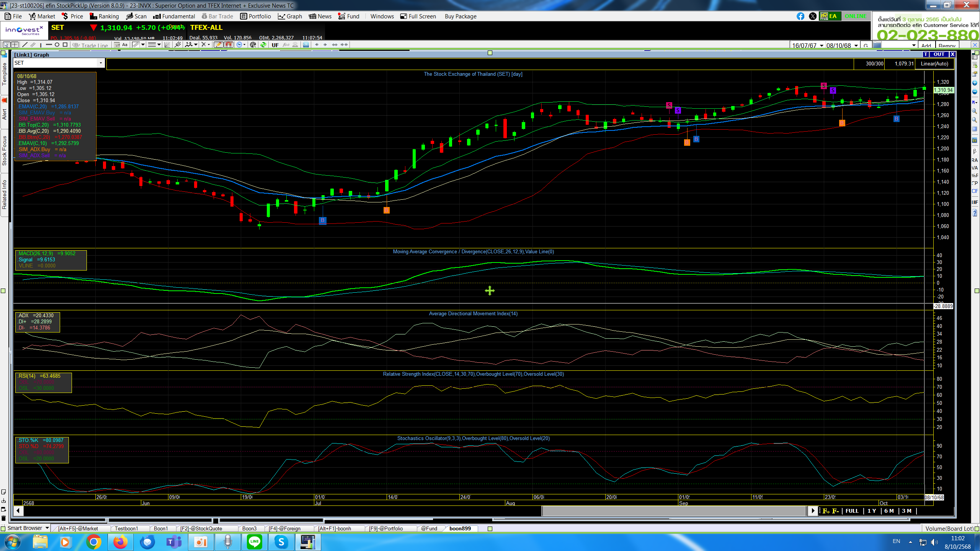Viewport: 980px width, 551px height.
Task: Expand the SET symbol dropdown
Action: point(101,63)
